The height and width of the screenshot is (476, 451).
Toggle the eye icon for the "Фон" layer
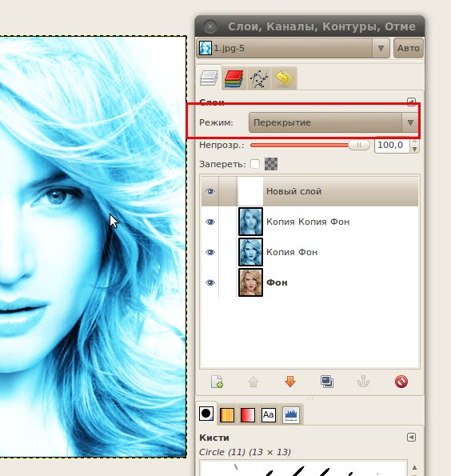210,282
